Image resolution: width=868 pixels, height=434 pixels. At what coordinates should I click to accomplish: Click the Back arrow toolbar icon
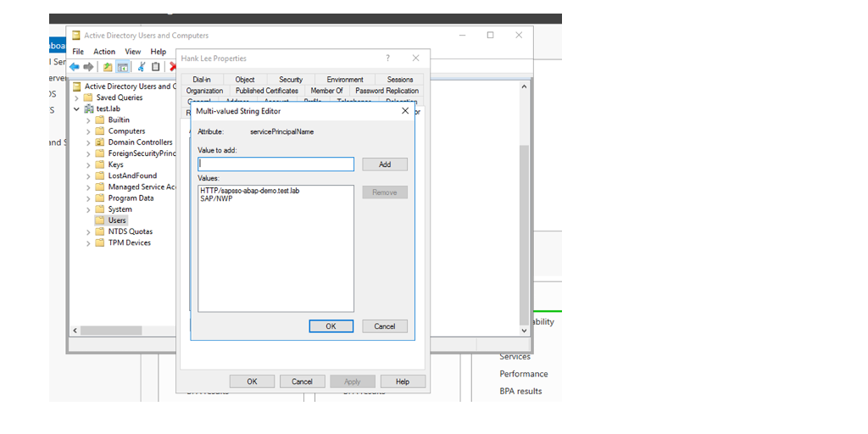(75, 67)
